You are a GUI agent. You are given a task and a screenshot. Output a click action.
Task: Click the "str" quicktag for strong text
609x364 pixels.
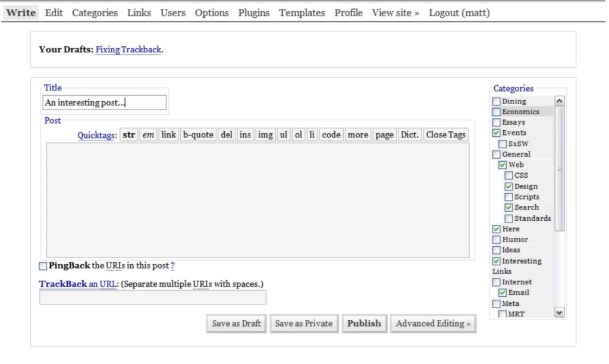point(128,134)
